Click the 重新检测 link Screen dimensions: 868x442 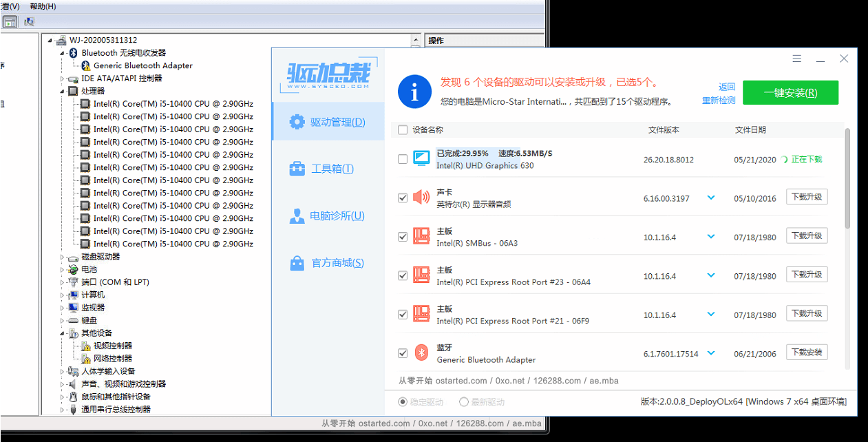[x=719, y=101]
